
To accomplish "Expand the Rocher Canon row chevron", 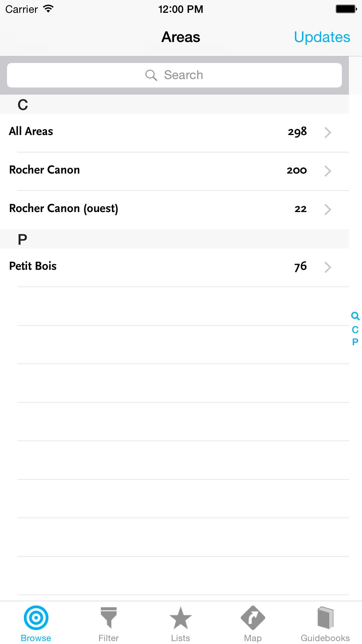I will tap(328, 171).
